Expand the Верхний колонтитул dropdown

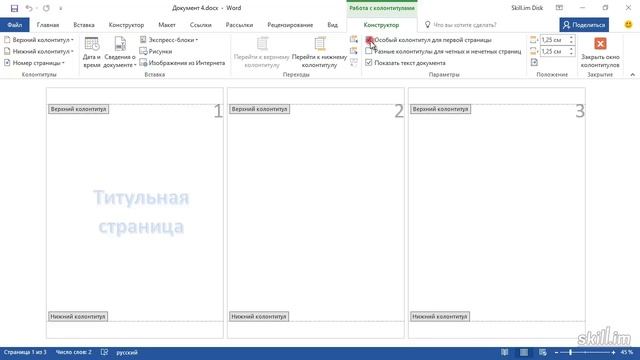[x=39, y=40]
